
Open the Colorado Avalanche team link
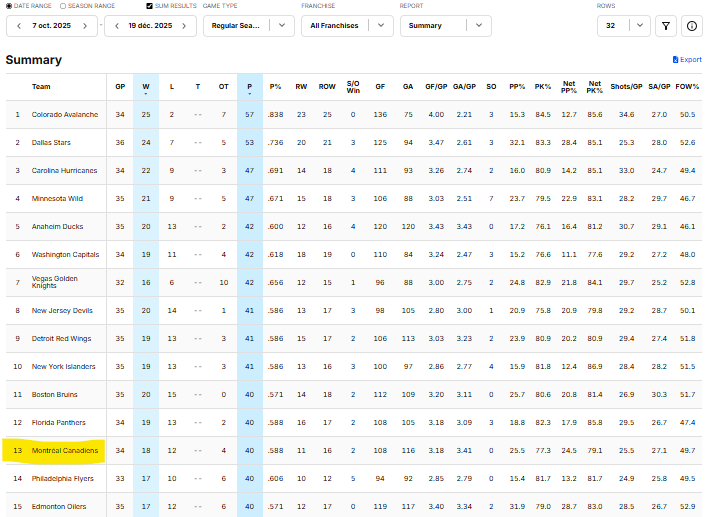(x=65, y=115)
